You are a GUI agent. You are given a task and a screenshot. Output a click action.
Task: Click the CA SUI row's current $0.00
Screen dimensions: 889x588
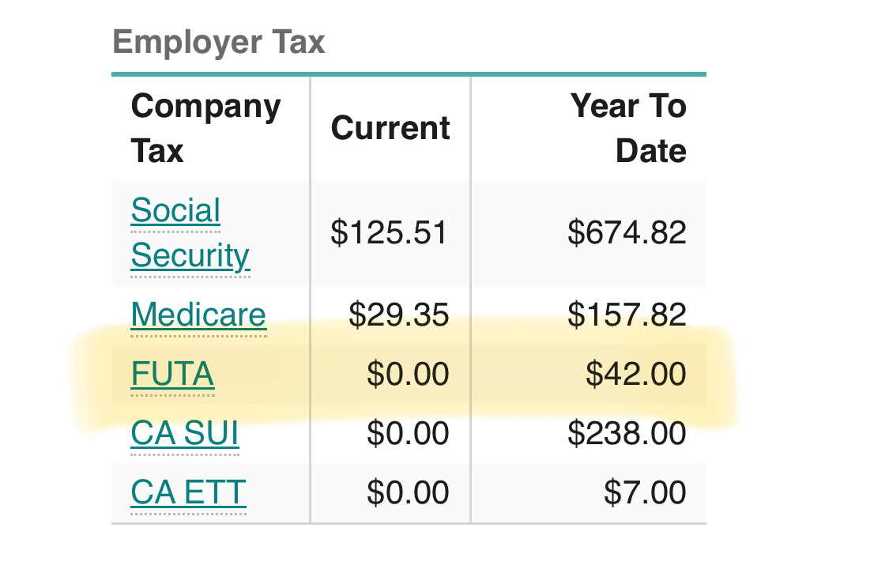click(408, 433)
